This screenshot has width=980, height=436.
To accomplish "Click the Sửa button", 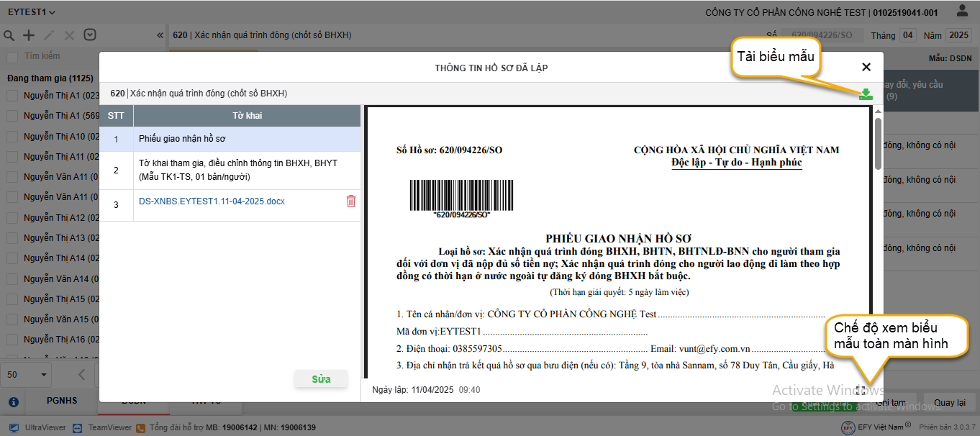I will (321, 378).
